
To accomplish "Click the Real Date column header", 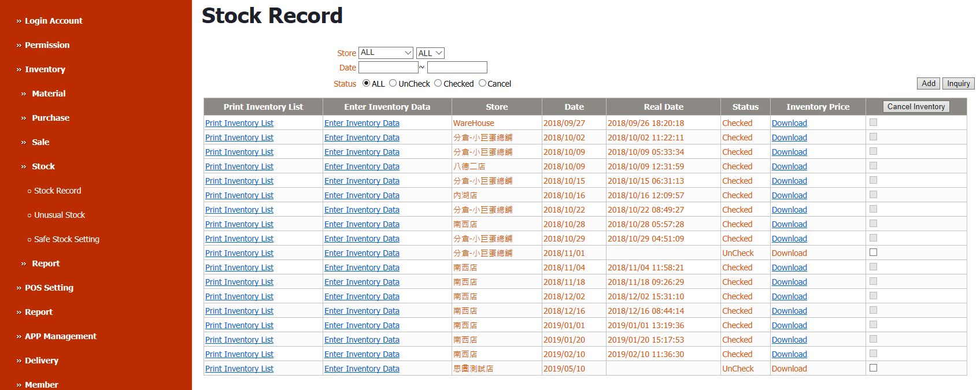I will (663, 107).
